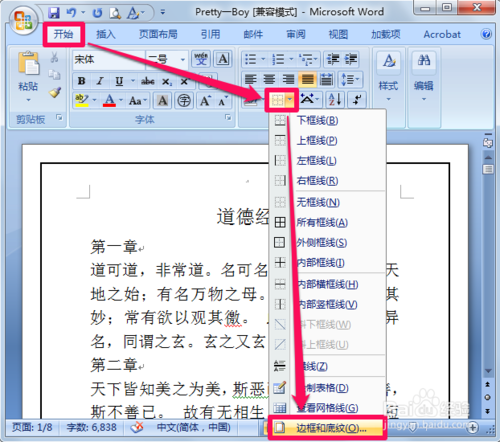Expand the font size dropdown arrow
The image size is (500, 442).
[183, 60]
